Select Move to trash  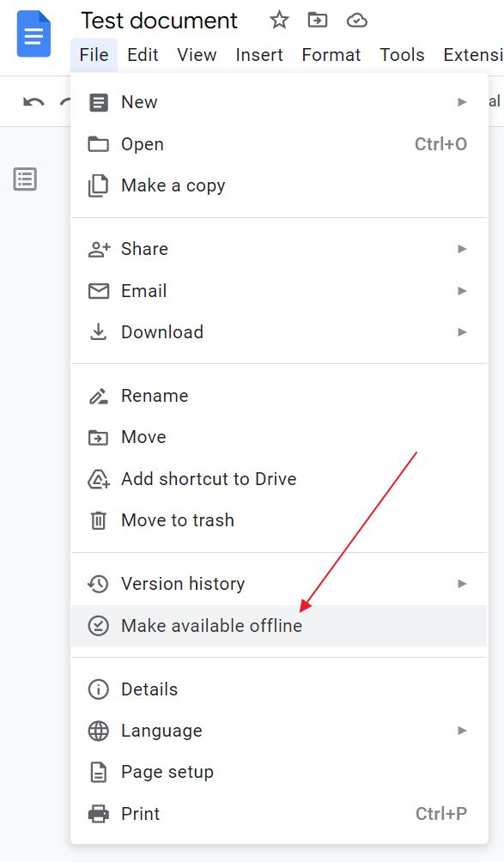[x=179, y=520]
